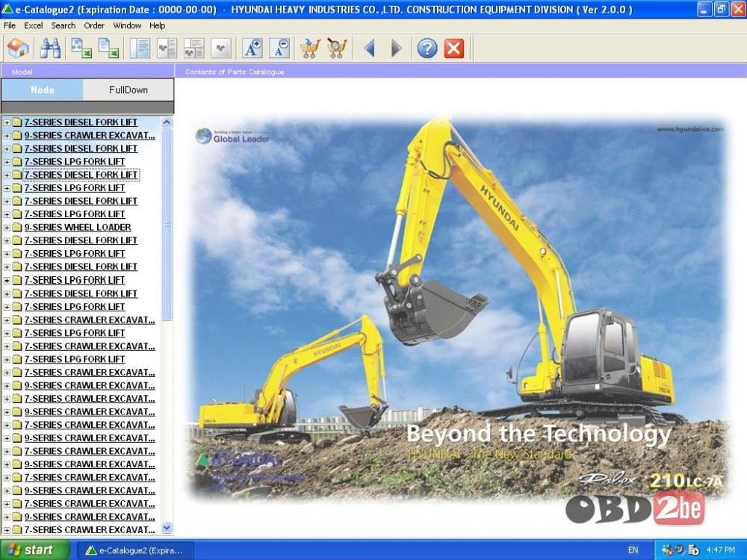This screenshot has width=747, height=560.
Task: Exit with red X toolbar icon
Action: [454, 48]
